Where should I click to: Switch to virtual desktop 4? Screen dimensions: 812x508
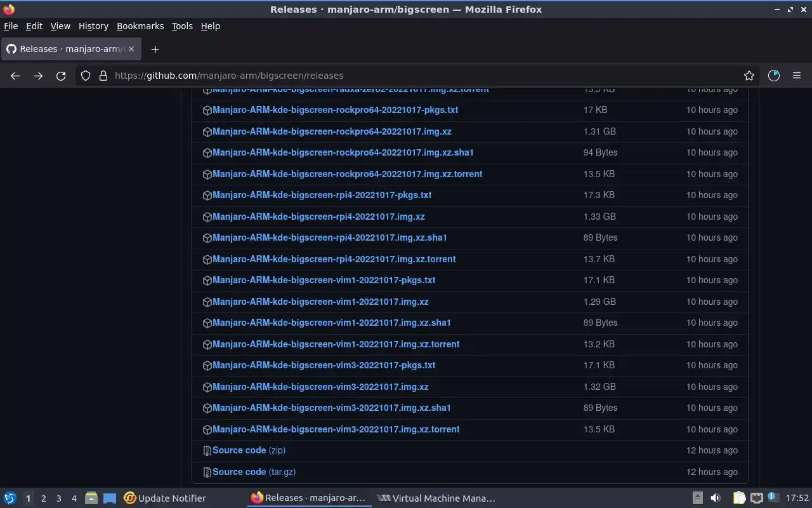click(74, 498)
